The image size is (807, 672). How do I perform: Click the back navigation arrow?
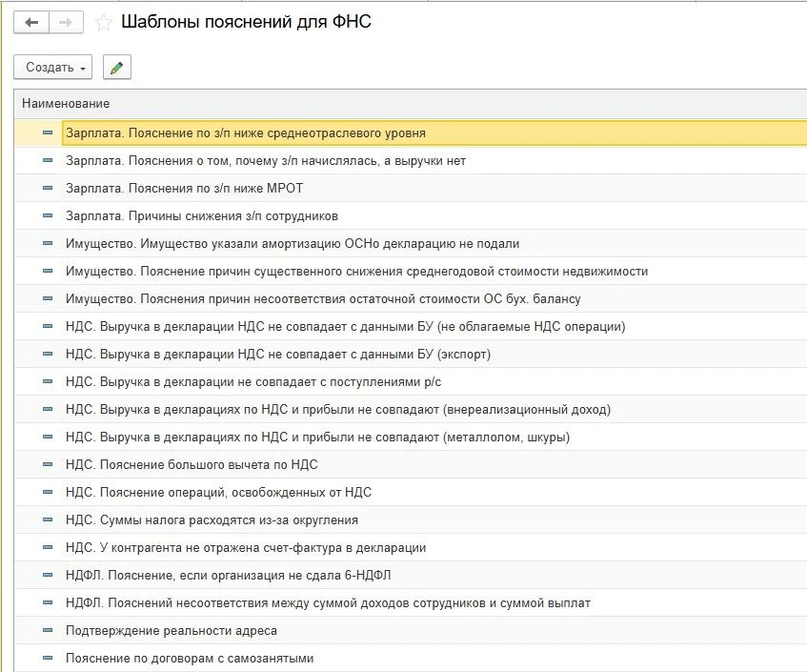31,22
